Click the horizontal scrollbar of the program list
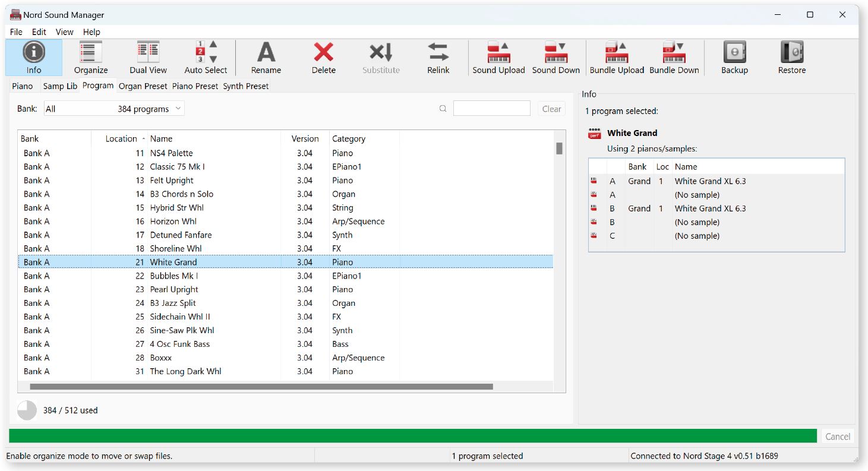 [x=261, y=387]
